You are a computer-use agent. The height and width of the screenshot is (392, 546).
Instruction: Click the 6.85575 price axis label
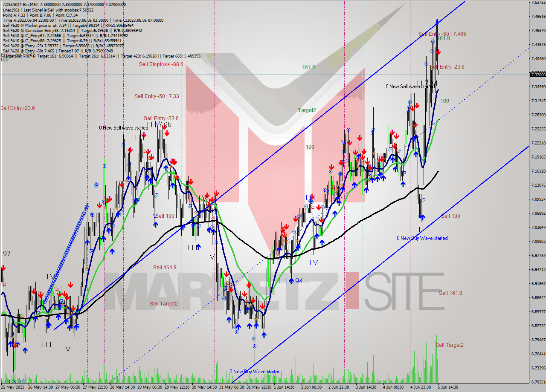[x=537, y=312]
